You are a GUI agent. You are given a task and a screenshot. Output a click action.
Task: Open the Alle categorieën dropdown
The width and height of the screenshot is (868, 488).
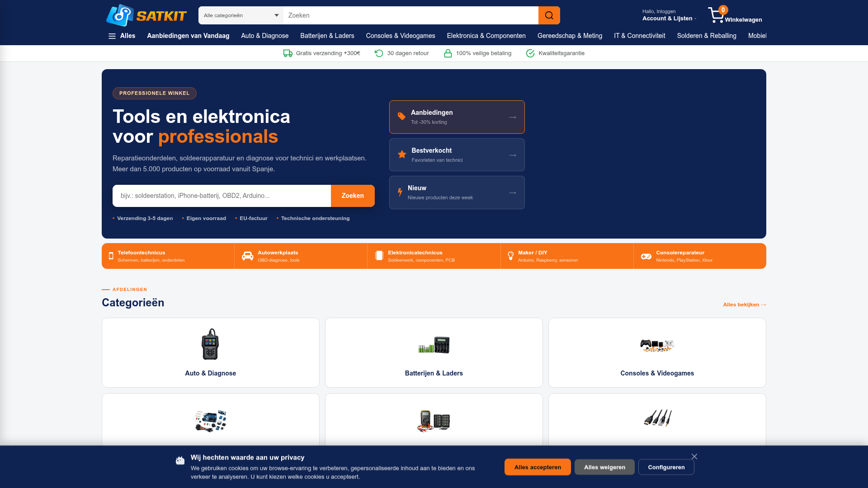(241, 15)
